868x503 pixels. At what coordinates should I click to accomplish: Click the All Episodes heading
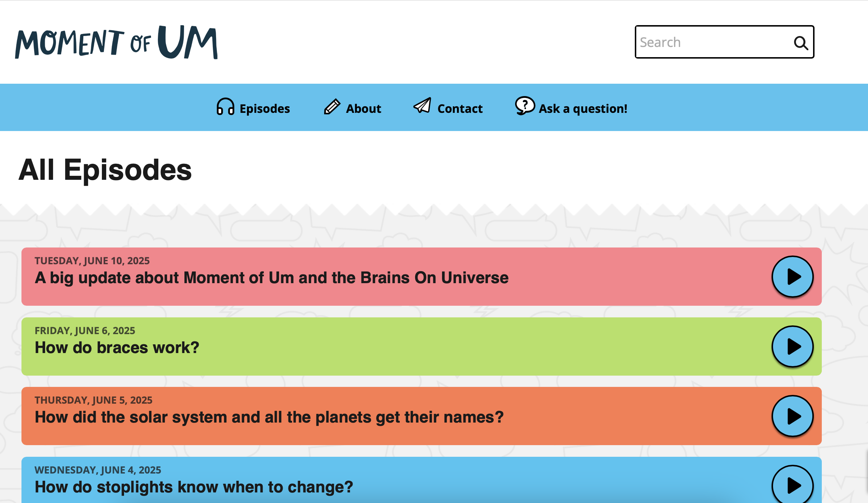106,170
